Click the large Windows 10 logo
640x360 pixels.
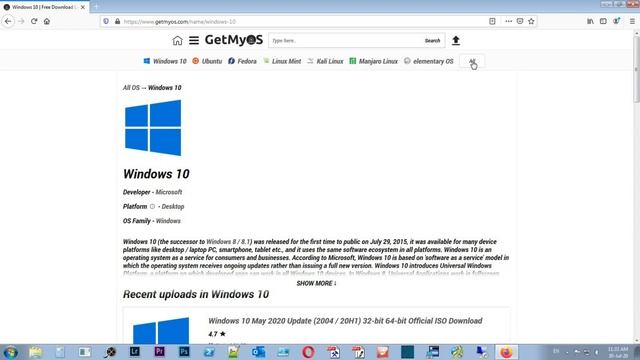(x=153, y=128)
